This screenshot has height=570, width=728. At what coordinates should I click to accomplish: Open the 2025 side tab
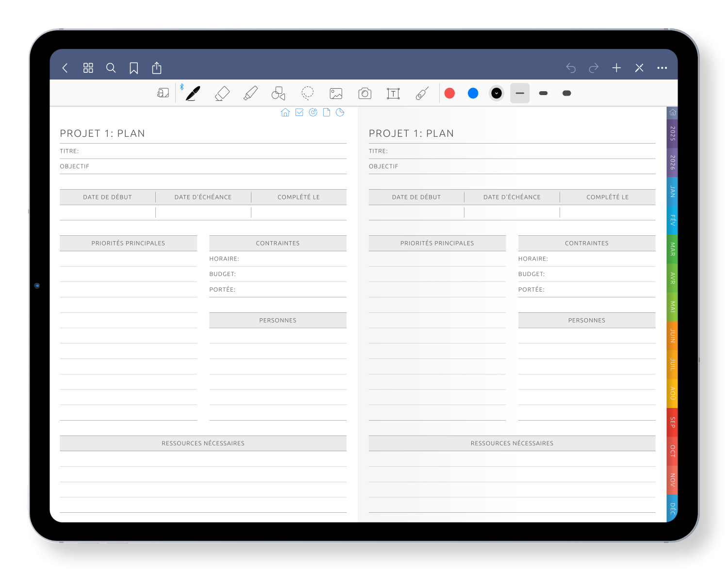(672, 133)
